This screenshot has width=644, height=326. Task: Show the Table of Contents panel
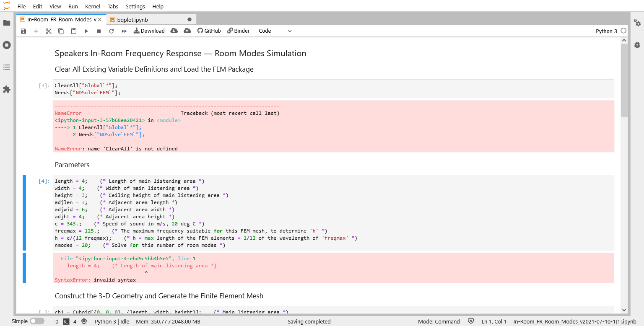click(x=7, y=67)
